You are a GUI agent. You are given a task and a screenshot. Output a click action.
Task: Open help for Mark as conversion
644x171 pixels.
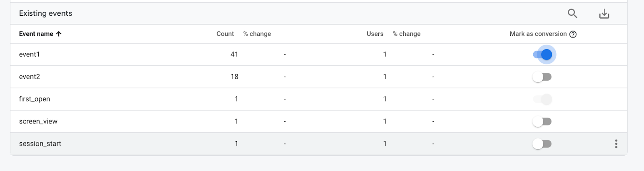pos(573,34)
